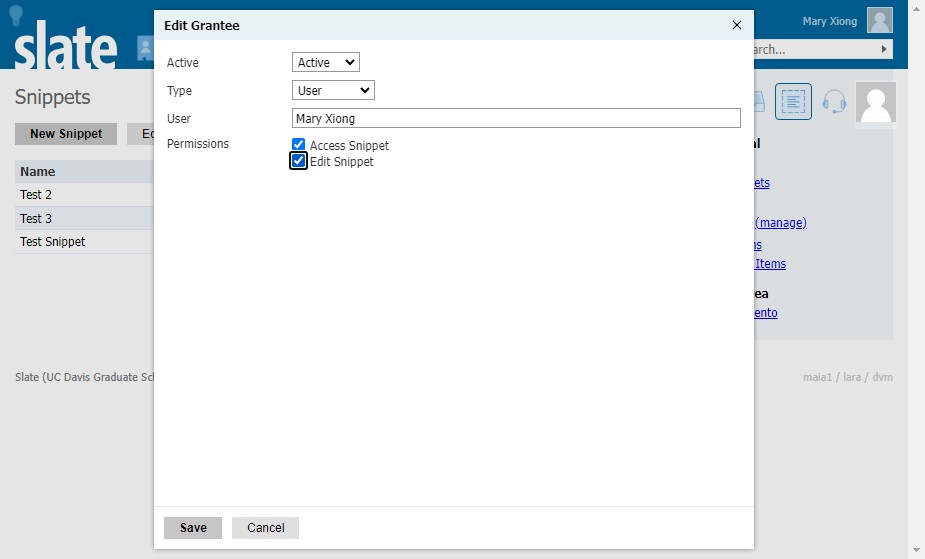Click the Mary Xiong user avatar in header

[x=880, y=21]
